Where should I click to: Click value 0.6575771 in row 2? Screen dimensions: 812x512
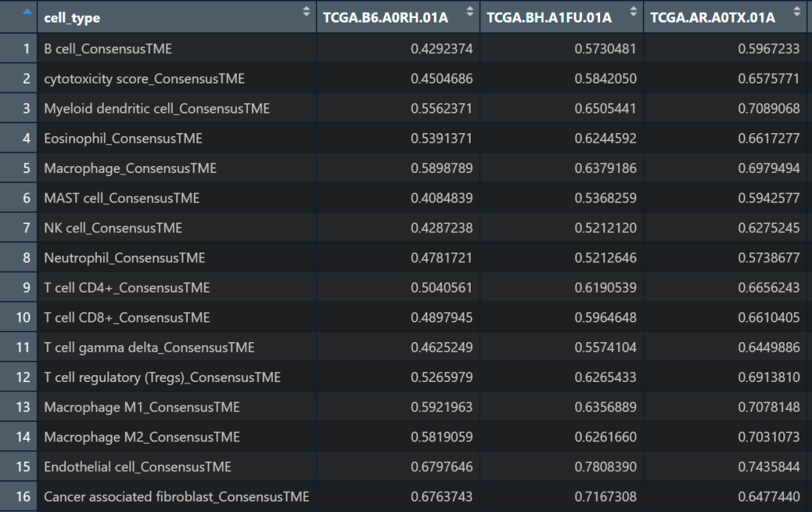[x=769, y=79]
